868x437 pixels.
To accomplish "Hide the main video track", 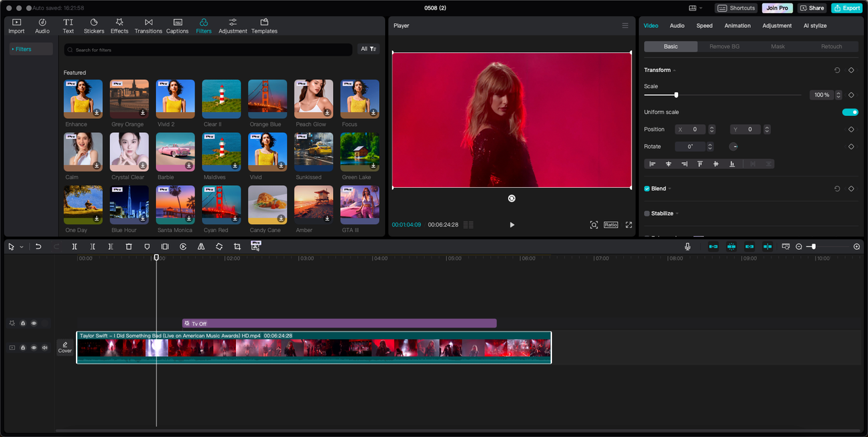I will (x=34, y=347).
